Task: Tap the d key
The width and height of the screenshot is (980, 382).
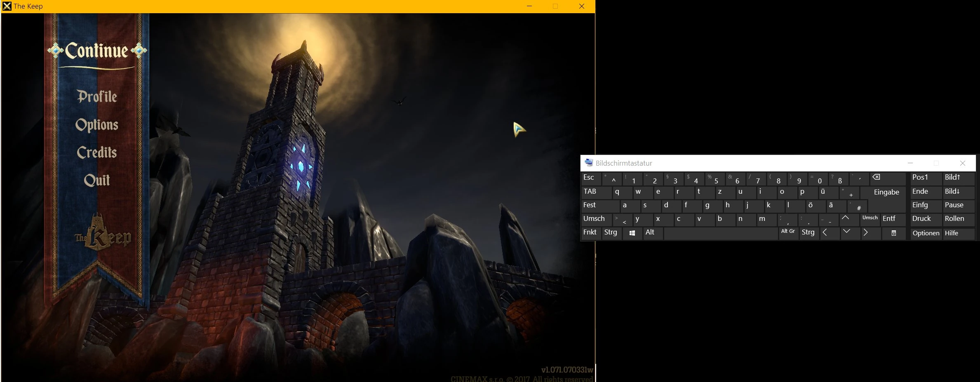Action: 671,206
